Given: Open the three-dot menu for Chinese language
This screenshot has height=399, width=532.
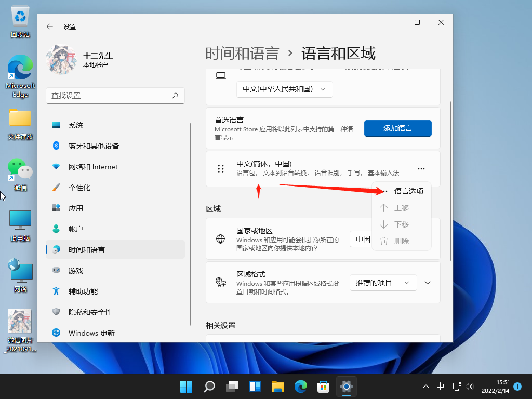Looking at the screenshot, I should tap(421, 169).
